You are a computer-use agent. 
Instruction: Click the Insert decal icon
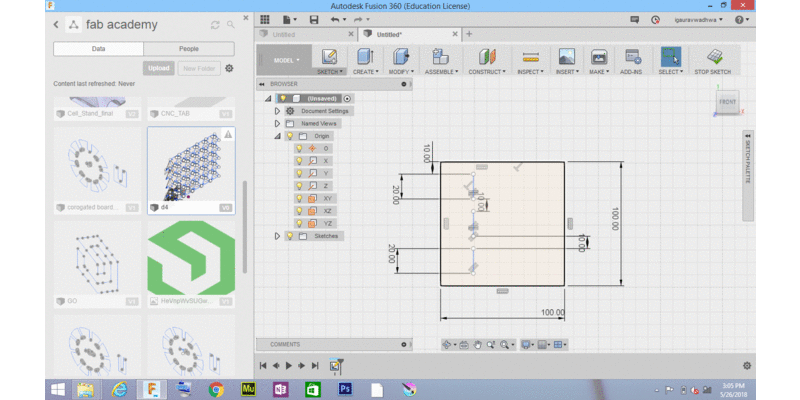[x=566, y=57]
